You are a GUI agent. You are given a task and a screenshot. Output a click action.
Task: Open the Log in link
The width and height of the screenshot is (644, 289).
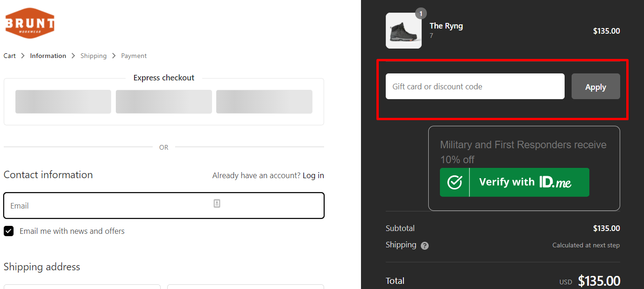[x=313, y=175]
